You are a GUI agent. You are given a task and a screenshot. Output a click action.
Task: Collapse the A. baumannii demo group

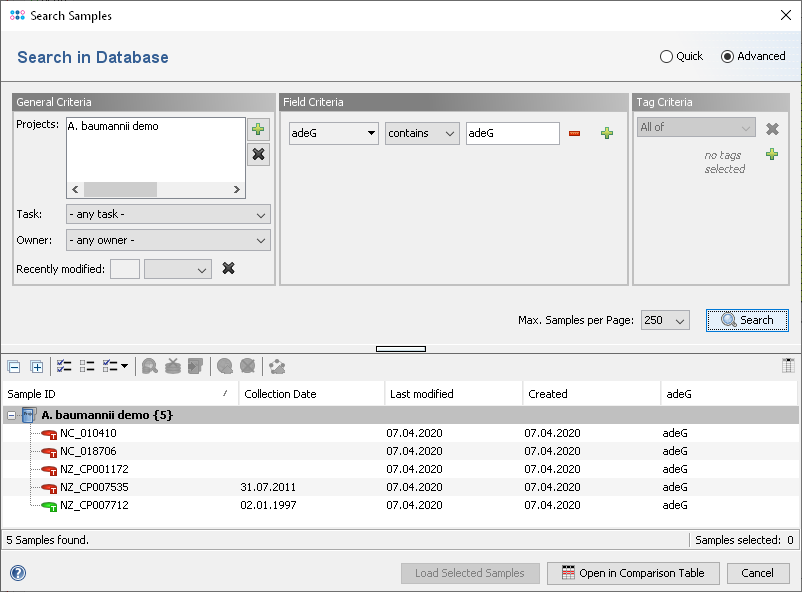click(11, 415)
